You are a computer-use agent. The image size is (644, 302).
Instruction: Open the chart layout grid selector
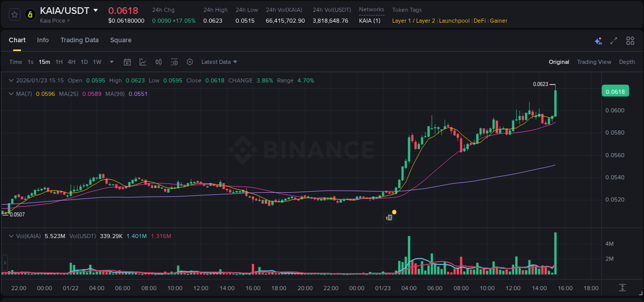tap(630, 40)
